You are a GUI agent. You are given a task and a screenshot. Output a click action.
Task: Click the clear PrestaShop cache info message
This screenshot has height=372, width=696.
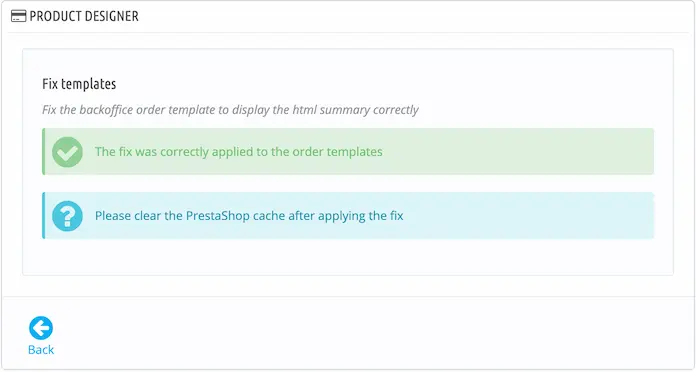[249, 216]
